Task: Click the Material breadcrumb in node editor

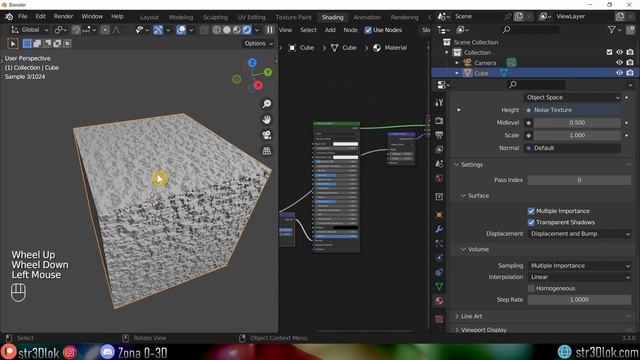Action: (x=390, y=48)
